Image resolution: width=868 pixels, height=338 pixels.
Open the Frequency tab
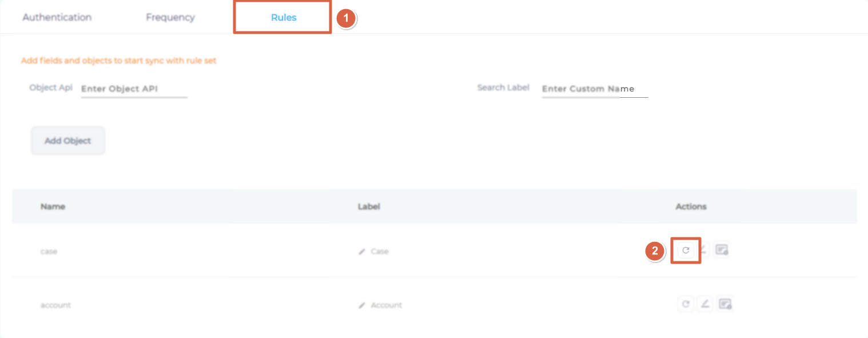click(x=170, y=17)
